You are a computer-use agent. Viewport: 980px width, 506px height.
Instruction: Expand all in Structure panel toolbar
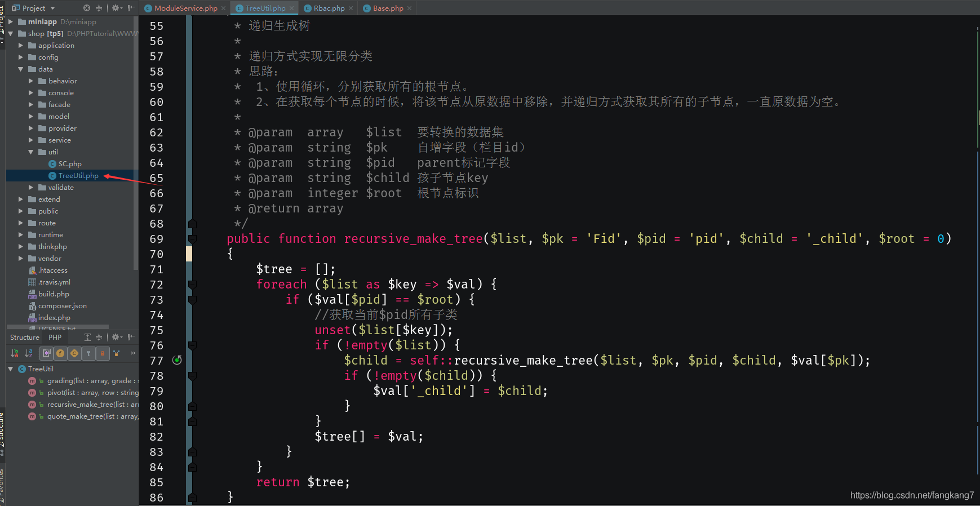pos(87,337)
